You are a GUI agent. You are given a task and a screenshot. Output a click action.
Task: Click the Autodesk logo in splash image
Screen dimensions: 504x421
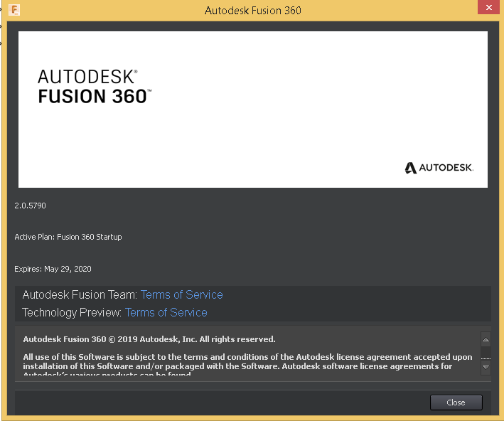439,168
